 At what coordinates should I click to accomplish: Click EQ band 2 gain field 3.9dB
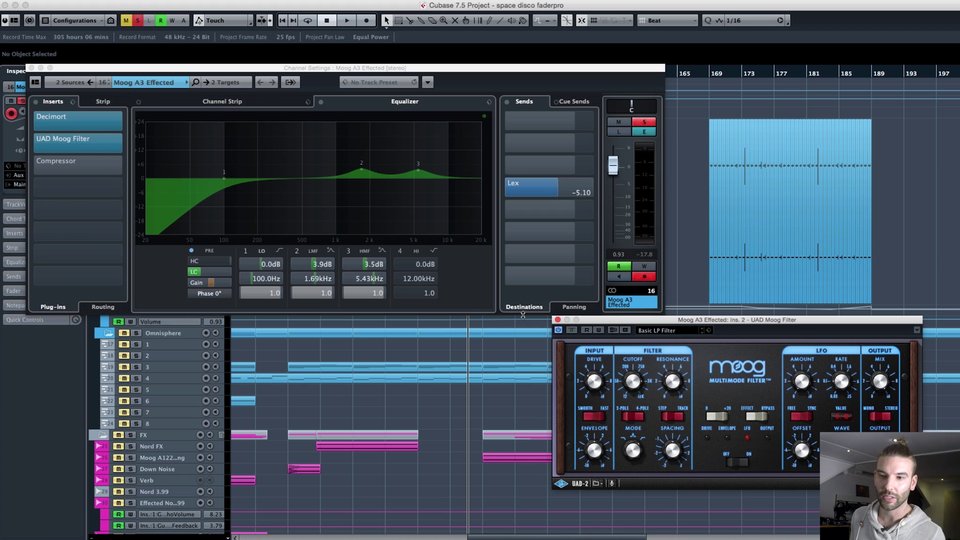tap(312, 264)
